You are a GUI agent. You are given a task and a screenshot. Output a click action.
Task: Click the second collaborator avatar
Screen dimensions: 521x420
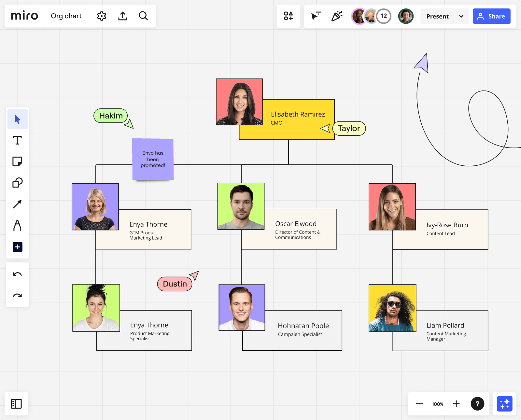click(371, 16)
